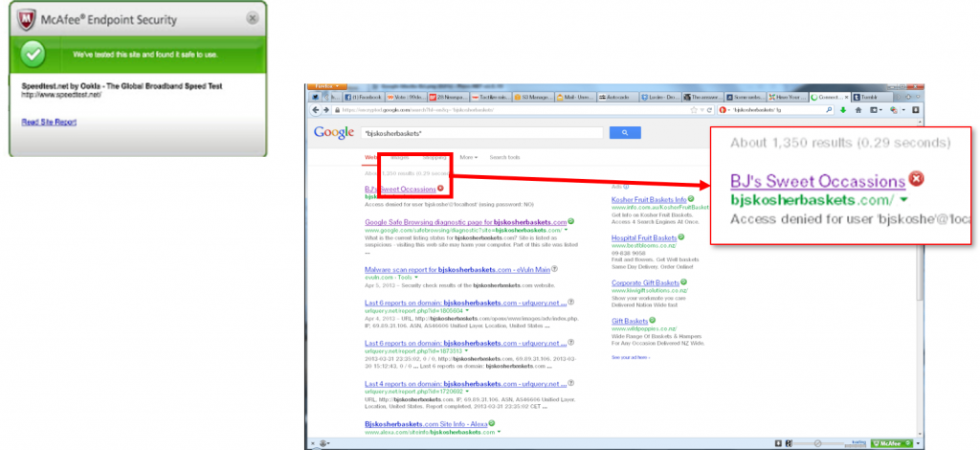Open Last 4 reports on domain result
Viewport: 980px width, 450px height.
point(466,383)
